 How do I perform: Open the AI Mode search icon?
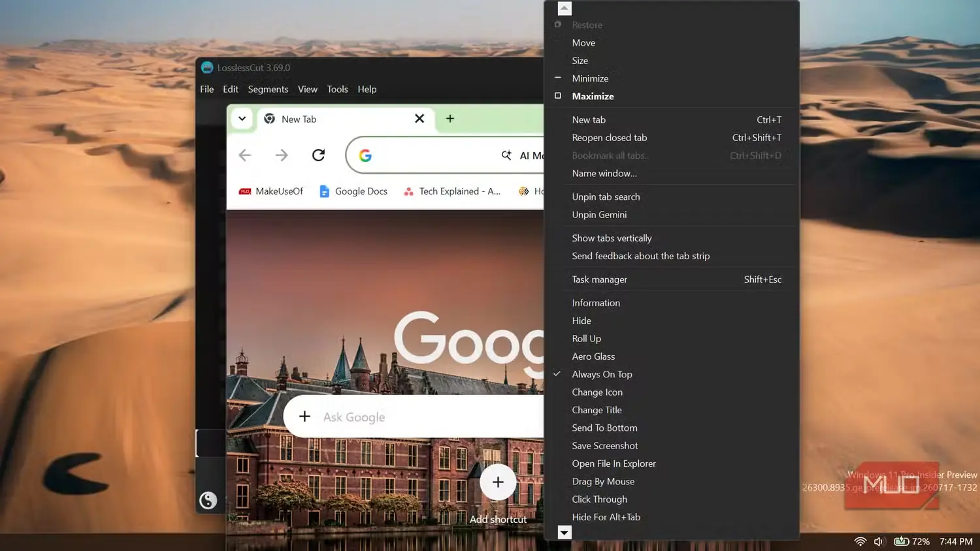[x=506, y=155]
